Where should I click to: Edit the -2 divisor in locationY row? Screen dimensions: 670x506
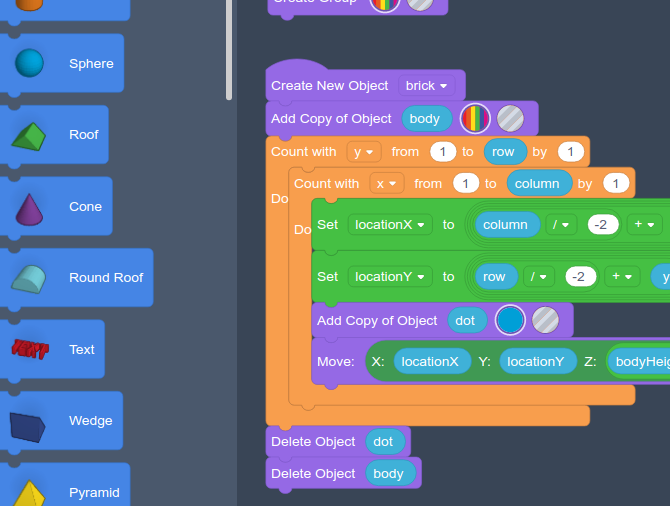[580, 277]
